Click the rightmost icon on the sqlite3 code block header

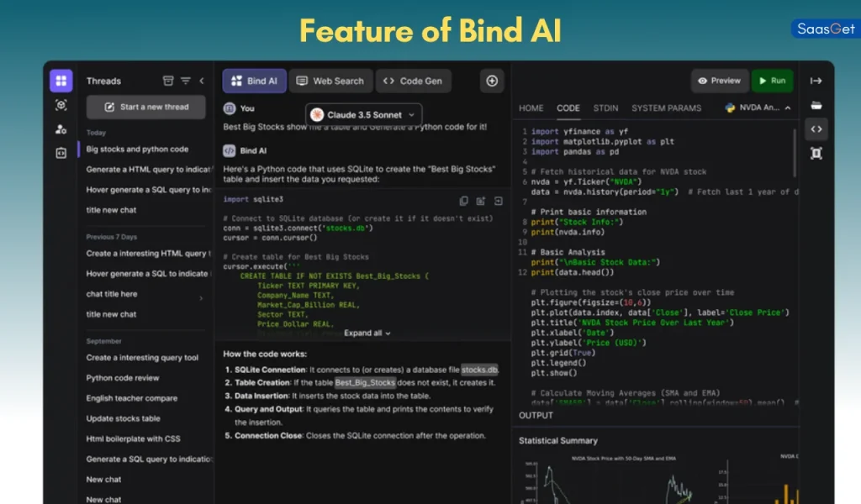498,201
